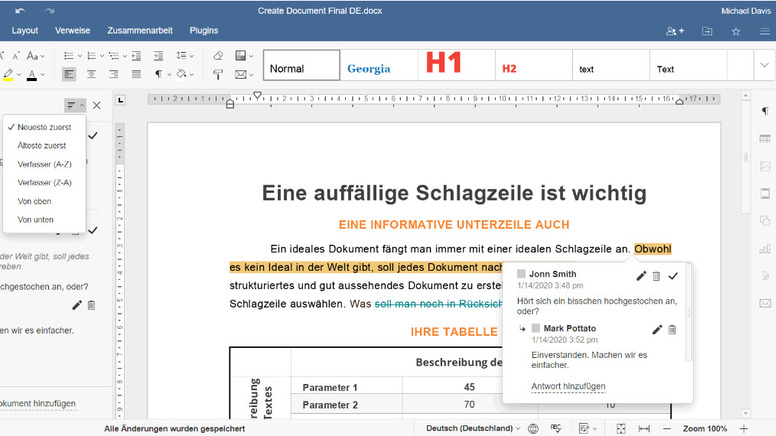Viewport: 776px width, 436px height.
Task: Apply the yellow highlight color
Action: (8, 75)
